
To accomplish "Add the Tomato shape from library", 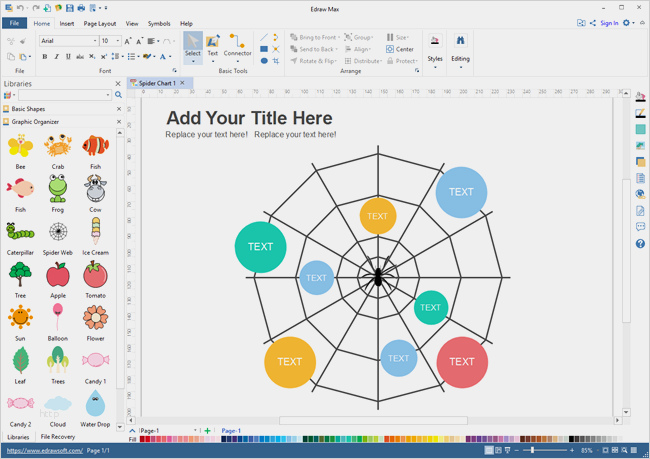I will click(95, 279).
